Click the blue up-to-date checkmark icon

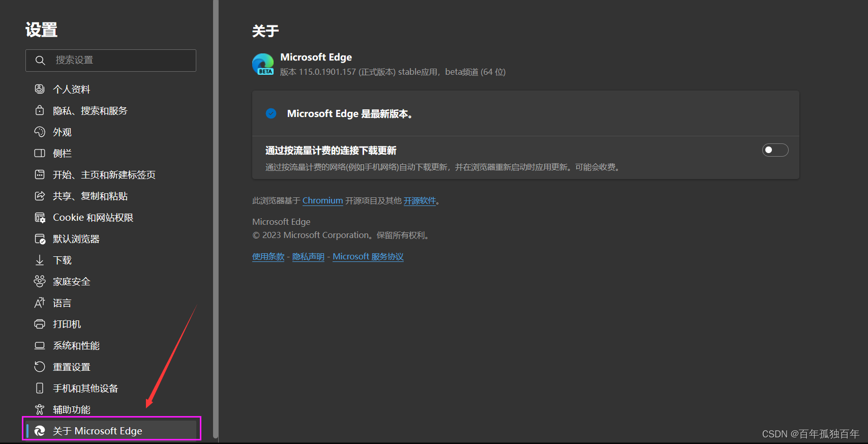coord(271,113)
